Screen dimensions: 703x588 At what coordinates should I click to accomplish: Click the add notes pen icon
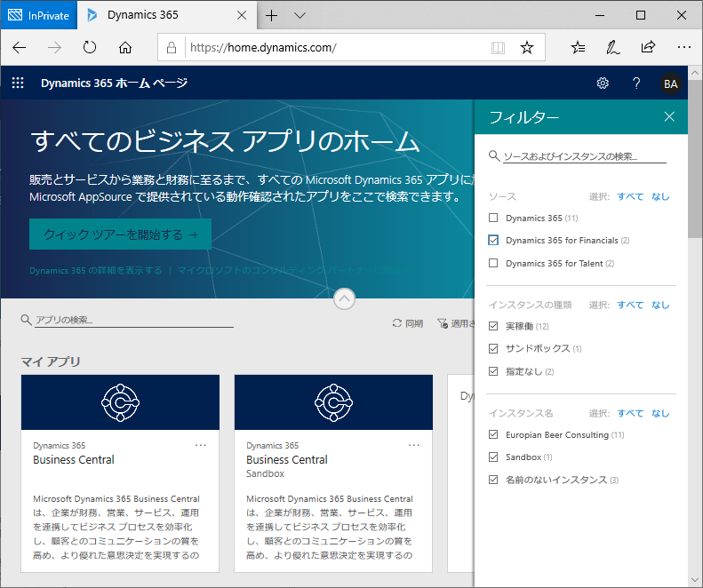(613, 47)
